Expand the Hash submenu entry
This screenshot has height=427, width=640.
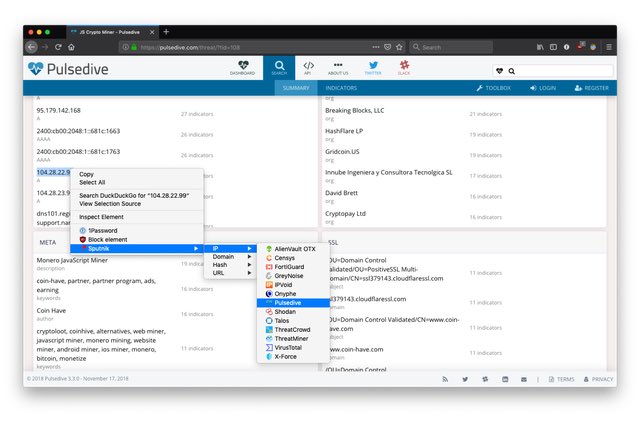[x=230, y=265]
